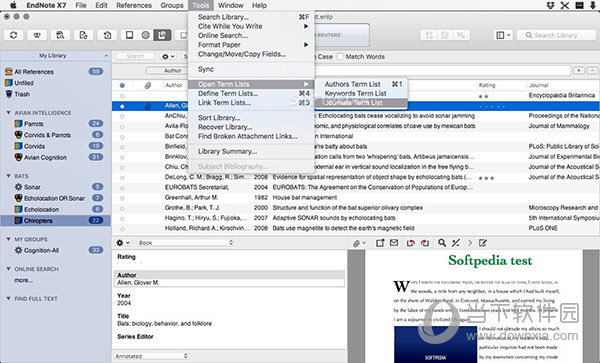Select Echolocation OR Sonar group

(x=55, y=198)
